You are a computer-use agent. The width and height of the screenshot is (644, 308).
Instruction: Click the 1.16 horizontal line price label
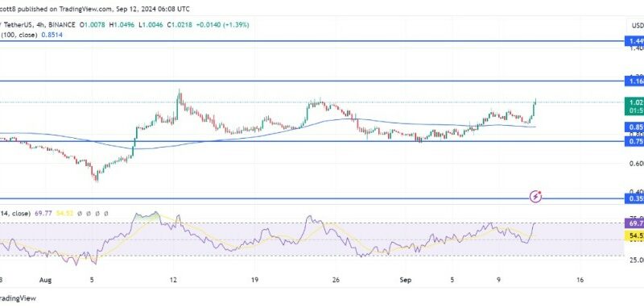634,81
